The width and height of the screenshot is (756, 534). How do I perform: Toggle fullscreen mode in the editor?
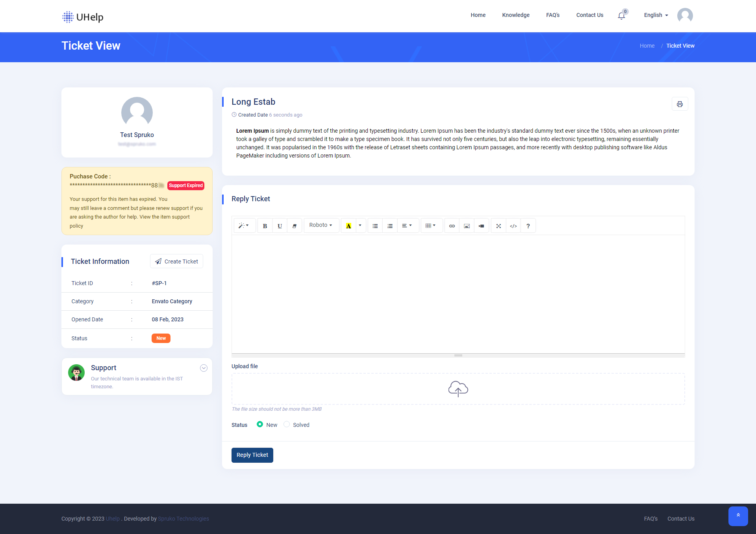498,225
